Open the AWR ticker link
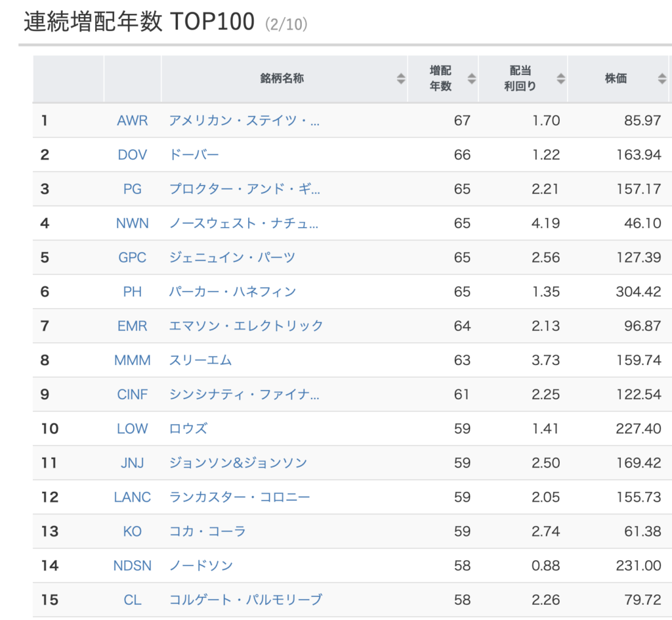Image resolution: width=672 pixels, height=620 pixels. point(133,120)
